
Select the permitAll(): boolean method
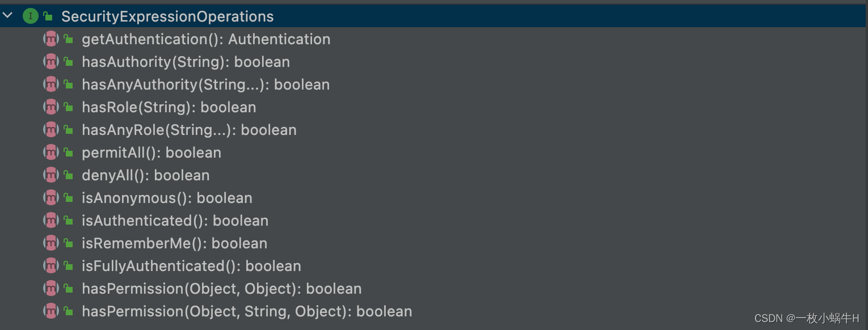(x=151, y=153)
